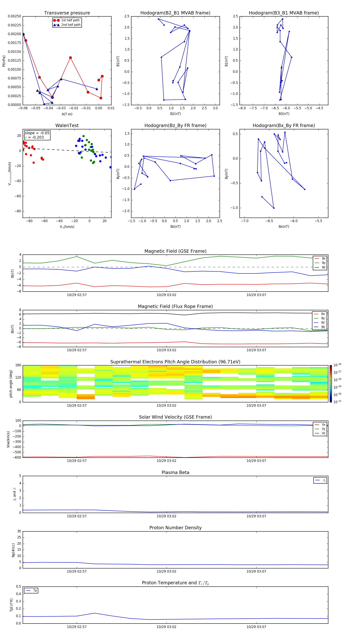
Task: Click the "Tp" legend entry
Action: (x=31, y=591)
